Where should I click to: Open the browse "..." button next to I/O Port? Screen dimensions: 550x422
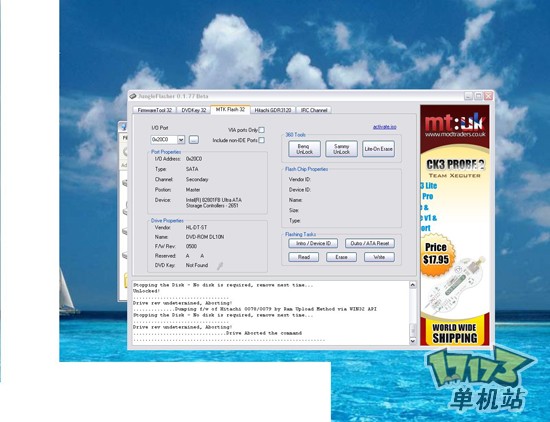(x=194, y=140)
